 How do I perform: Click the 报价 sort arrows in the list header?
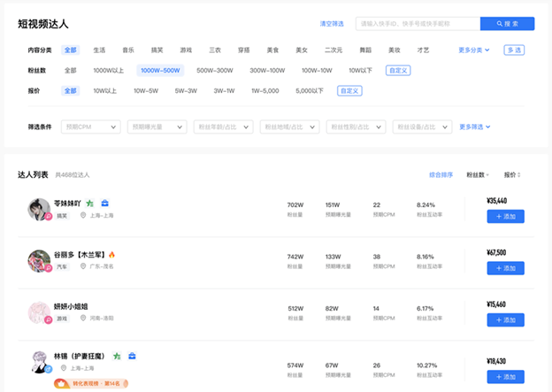[x=519, y=175]
